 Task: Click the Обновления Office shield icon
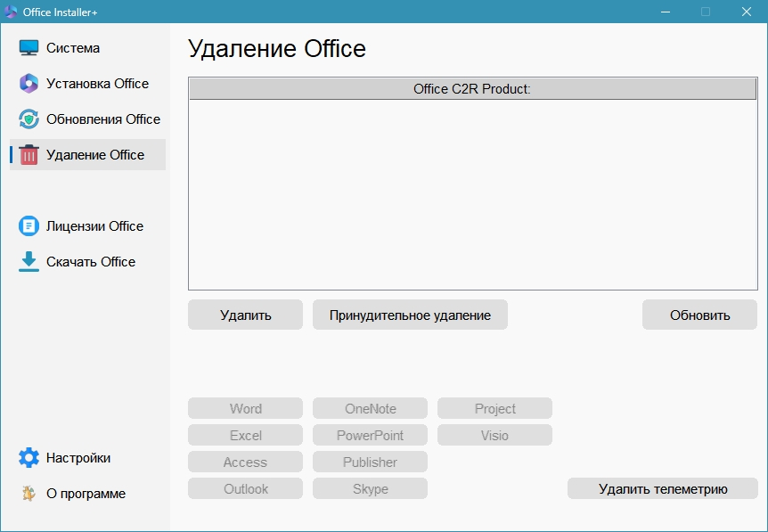(x=29, y=119)
